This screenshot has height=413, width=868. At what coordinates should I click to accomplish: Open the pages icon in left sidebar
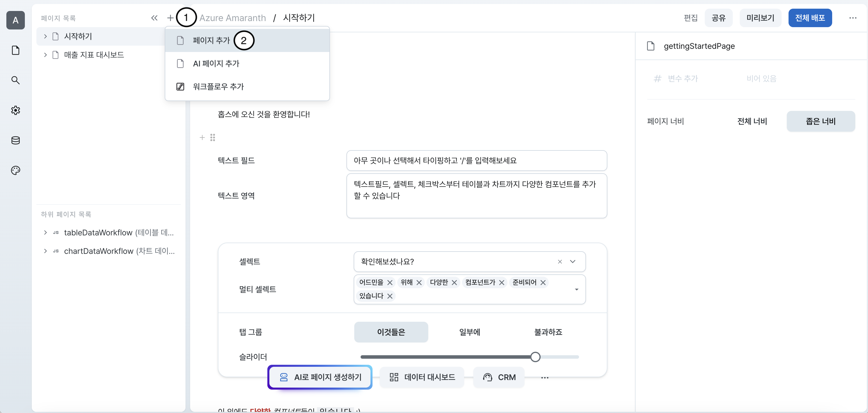click(x=16, y=51)
